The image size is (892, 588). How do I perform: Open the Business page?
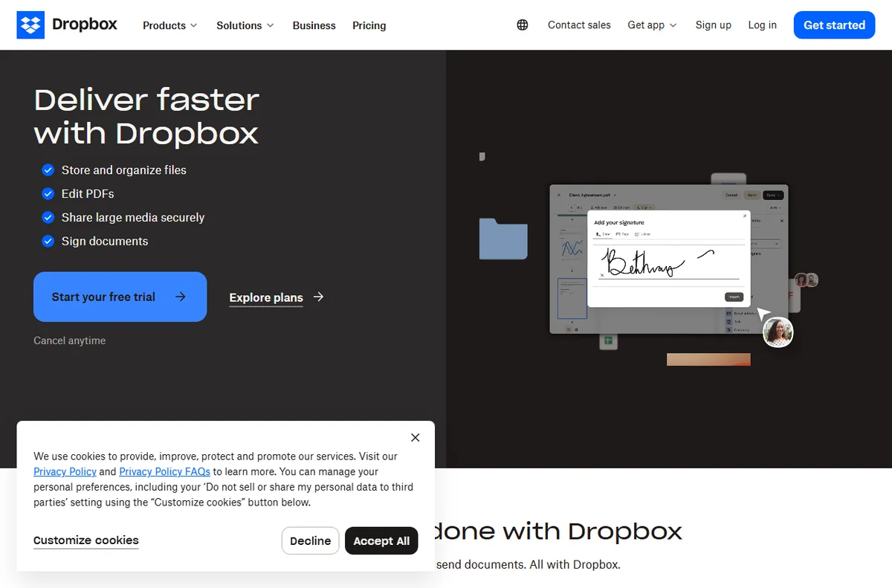click(314, 25)
